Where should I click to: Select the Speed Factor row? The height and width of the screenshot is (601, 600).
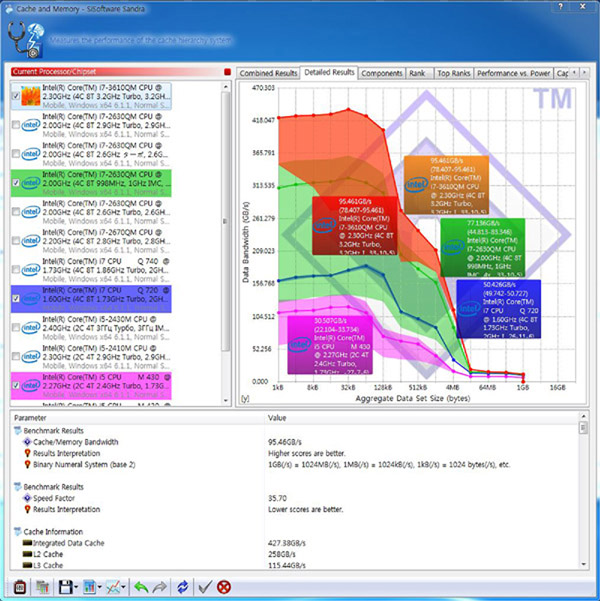(295, 498)
